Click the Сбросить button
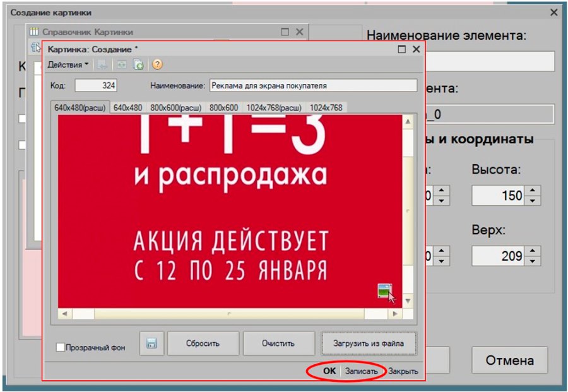Screen dimensions: 568x392 pyautogui.click(x=203, y=343)
